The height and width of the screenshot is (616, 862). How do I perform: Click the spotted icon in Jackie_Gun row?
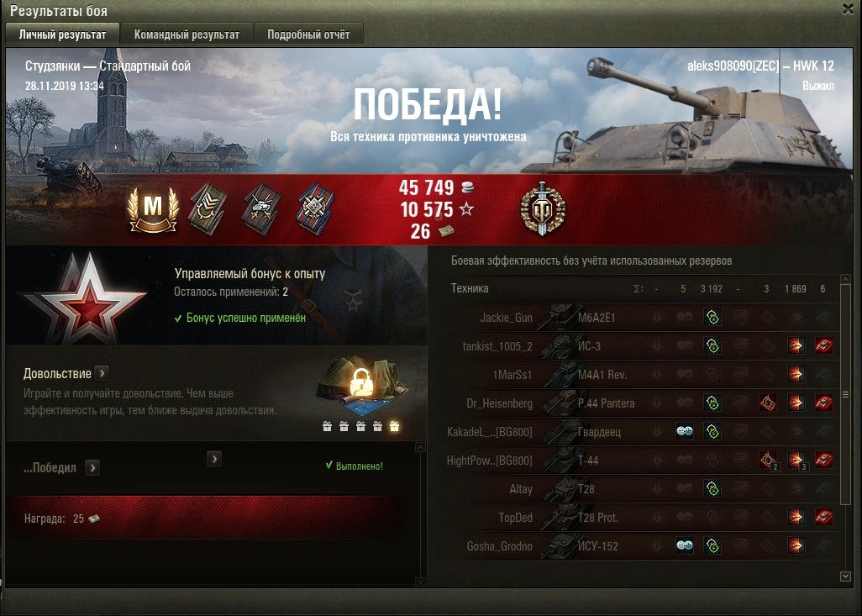tap(712, 318)
